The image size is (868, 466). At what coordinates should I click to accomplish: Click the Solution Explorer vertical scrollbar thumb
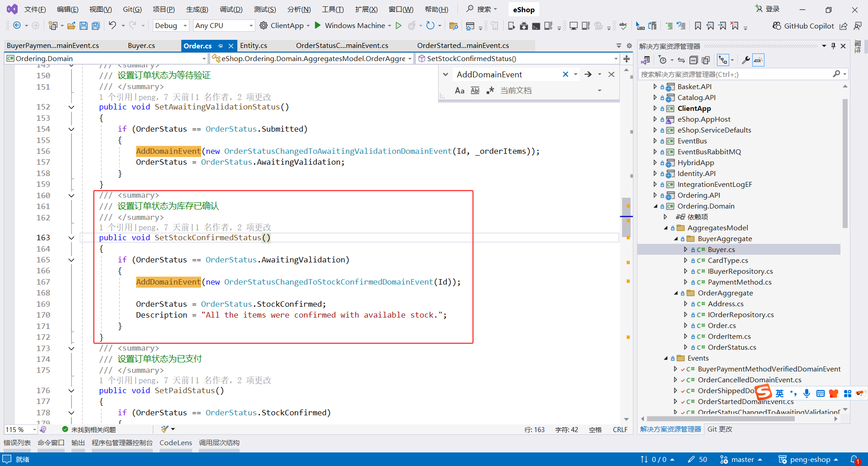point(845,163)
